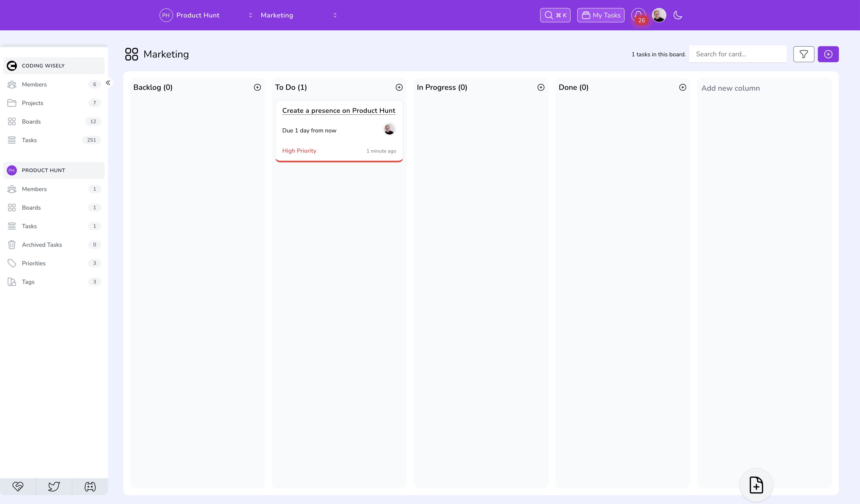This screenshot has height=504, width=860.
Task: Open Coding Wisely Boards with 12 count
Action: (x=54, y=122)
